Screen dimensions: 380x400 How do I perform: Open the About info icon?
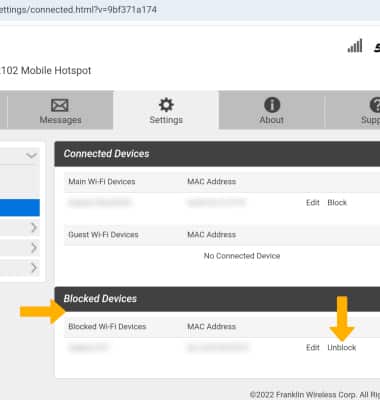coord(272,105)
